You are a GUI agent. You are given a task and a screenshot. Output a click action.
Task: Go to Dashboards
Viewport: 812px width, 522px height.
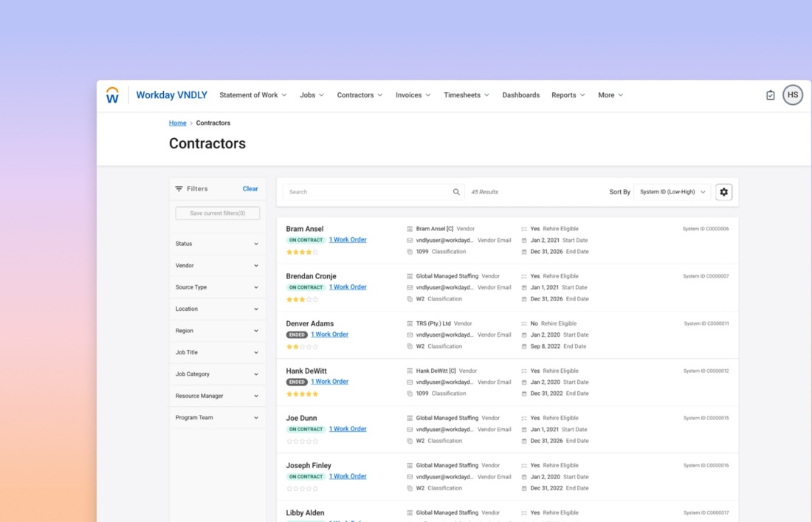(x=520, y=95)
